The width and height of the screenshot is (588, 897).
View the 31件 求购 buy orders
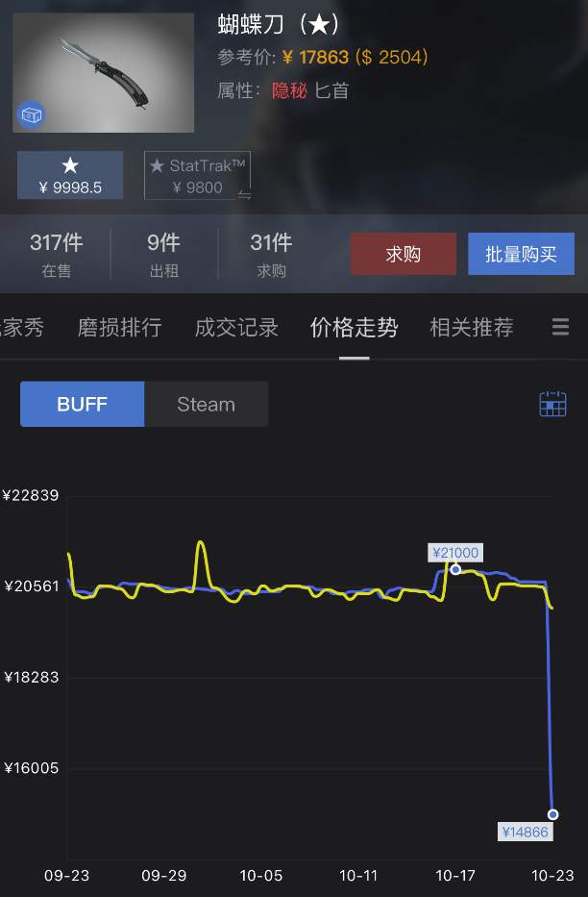(x=272, y=254)
